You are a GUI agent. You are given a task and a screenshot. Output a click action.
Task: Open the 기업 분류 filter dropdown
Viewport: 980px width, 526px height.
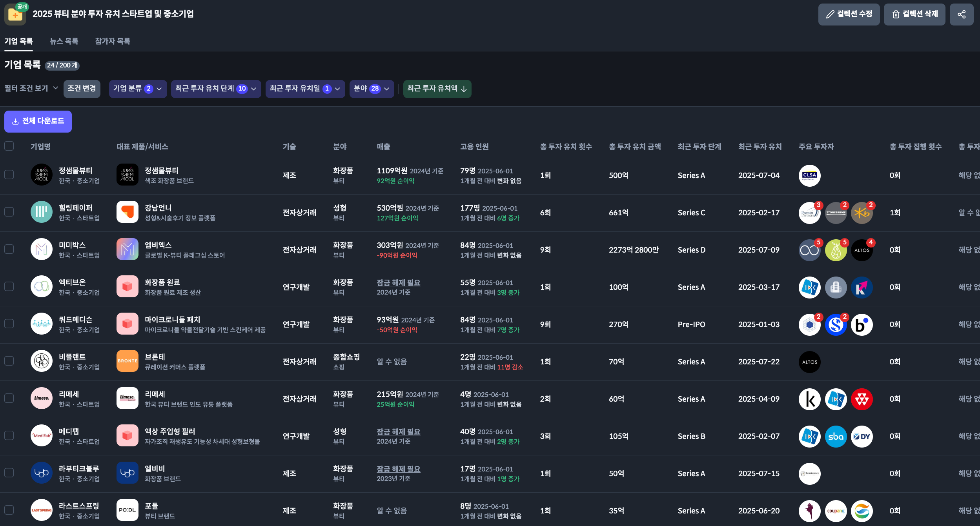click(x=138, y=89)
